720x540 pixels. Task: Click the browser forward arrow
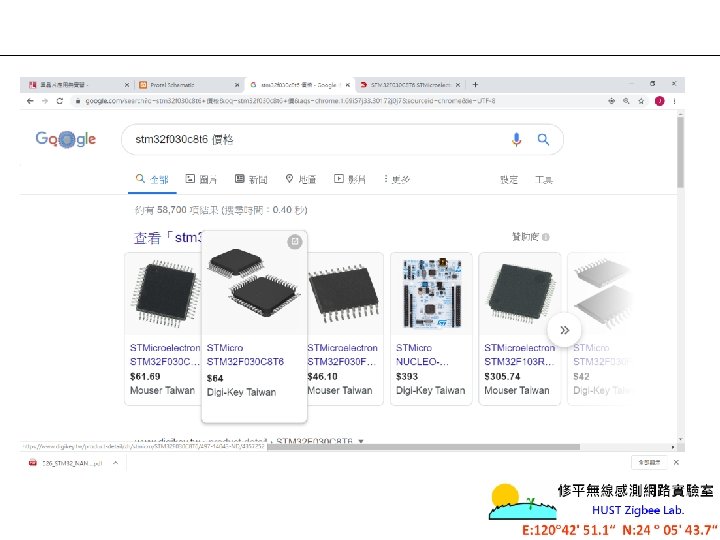[45, 101]
